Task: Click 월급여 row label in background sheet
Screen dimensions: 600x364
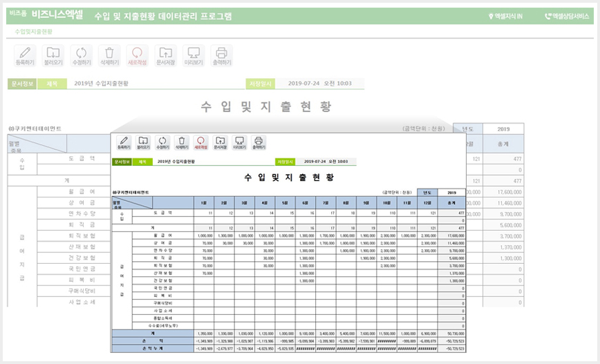Action: [x=82, y=191]
